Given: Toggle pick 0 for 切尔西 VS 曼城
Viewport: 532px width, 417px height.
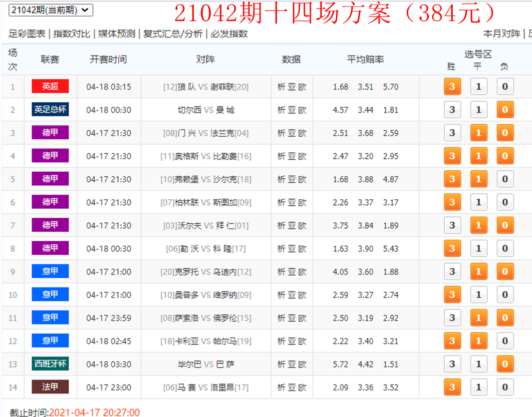Looking at the screenshot, I should coord(505,110).
